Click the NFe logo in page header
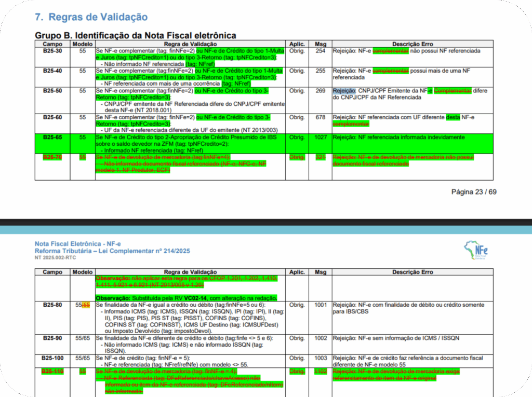532x397 pixels. pos(476,251)
